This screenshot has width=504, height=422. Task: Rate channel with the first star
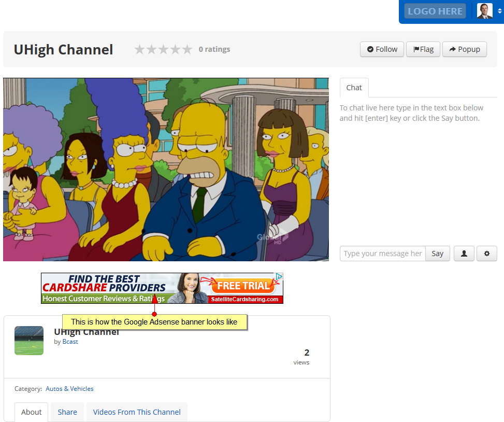tap(139, 50)
